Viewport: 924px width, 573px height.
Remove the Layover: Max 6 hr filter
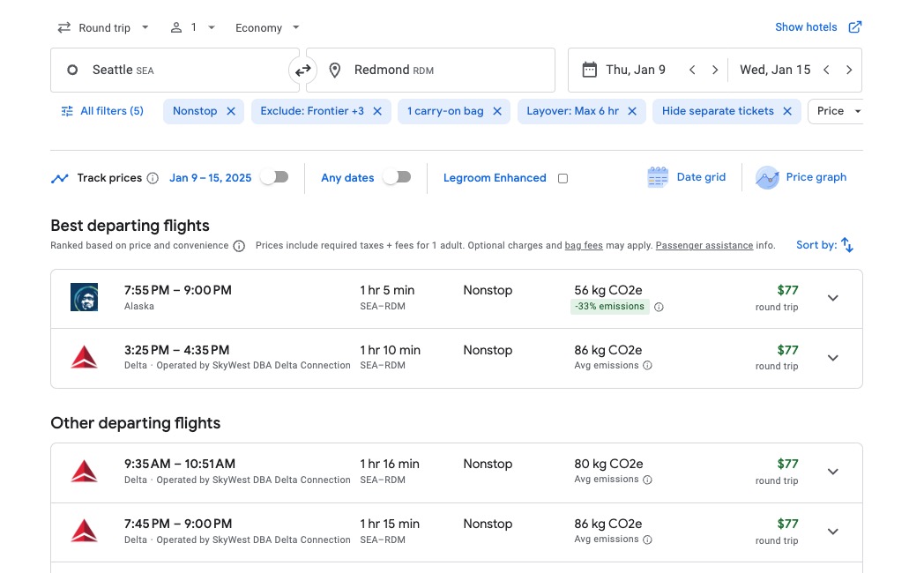tap(630, 111)
